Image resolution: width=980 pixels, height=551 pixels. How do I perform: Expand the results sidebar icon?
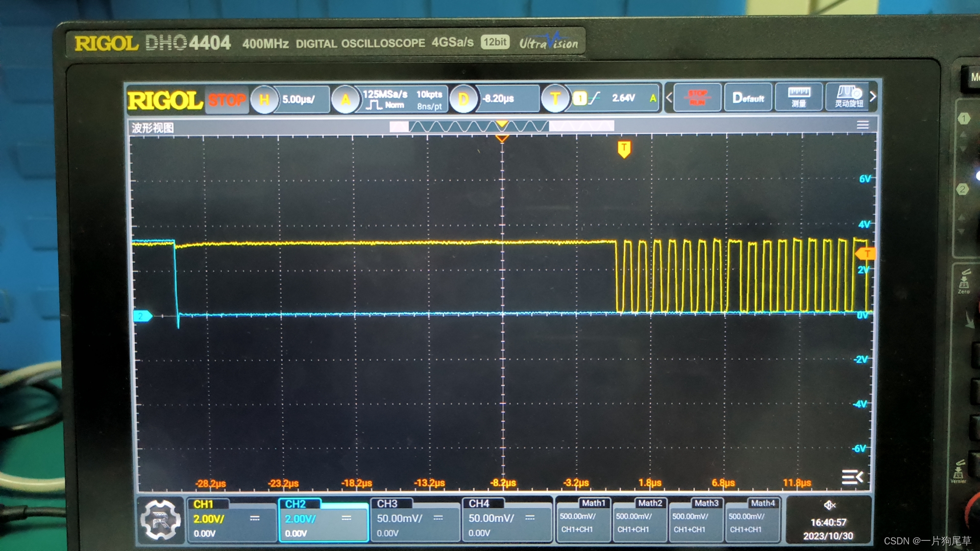pos(852,477)
